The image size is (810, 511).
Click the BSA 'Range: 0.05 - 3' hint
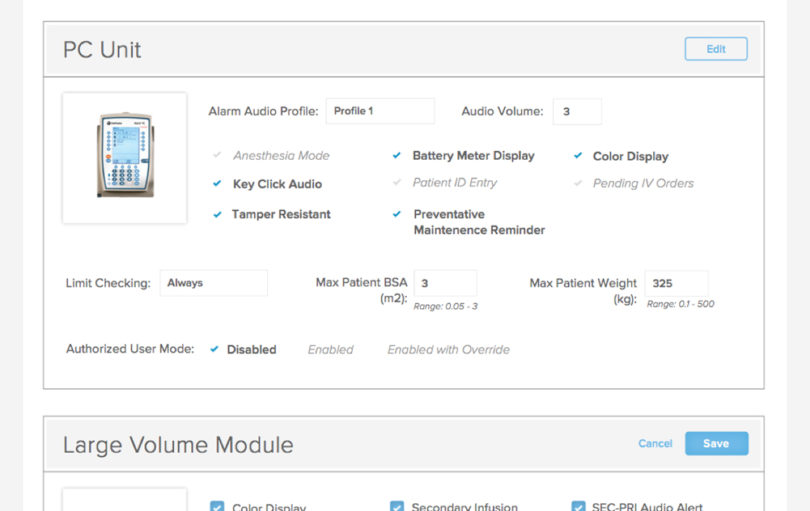click(x=445, y=306)
